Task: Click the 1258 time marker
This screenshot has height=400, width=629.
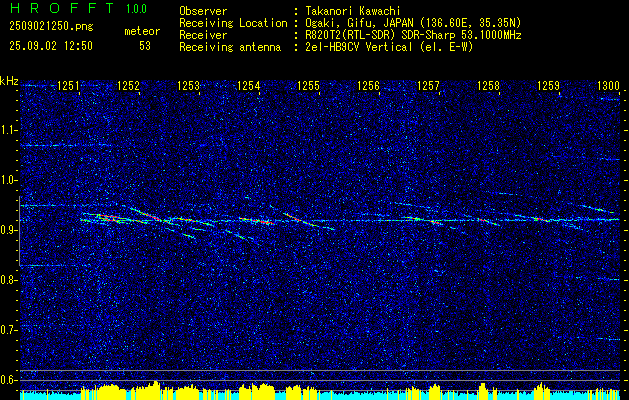Action: coord(488,85)
